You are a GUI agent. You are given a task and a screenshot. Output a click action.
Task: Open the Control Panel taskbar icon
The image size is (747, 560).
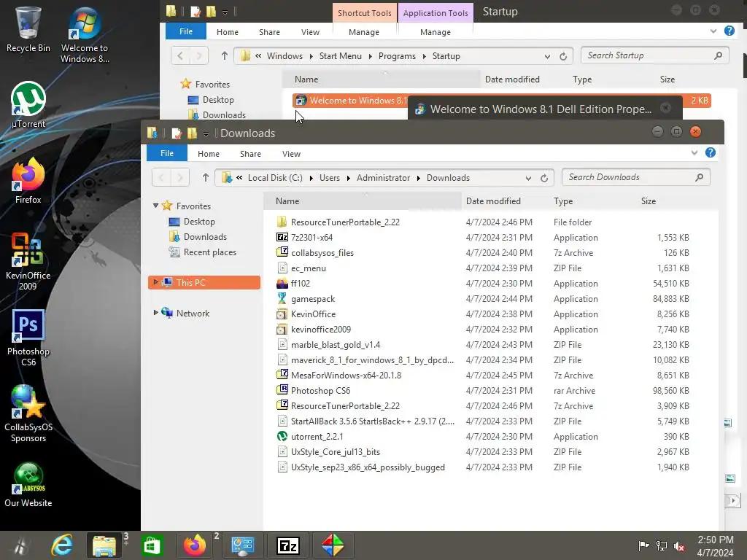(242, 545)
